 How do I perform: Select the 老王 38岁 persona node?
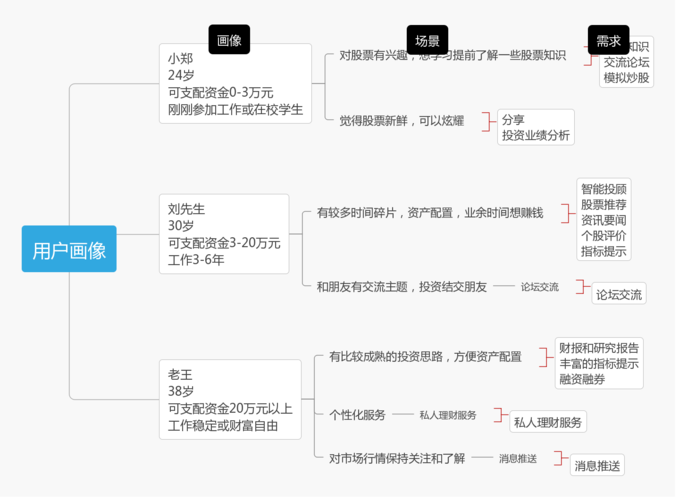[x=230, y=399]
